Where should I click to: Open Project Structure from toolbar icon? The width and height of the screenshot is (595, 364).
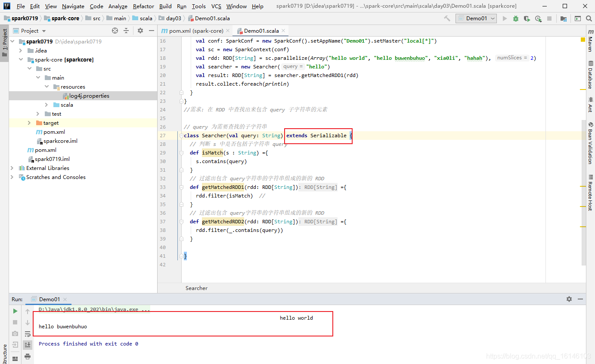pyautogui.click(x=564, y=19)
